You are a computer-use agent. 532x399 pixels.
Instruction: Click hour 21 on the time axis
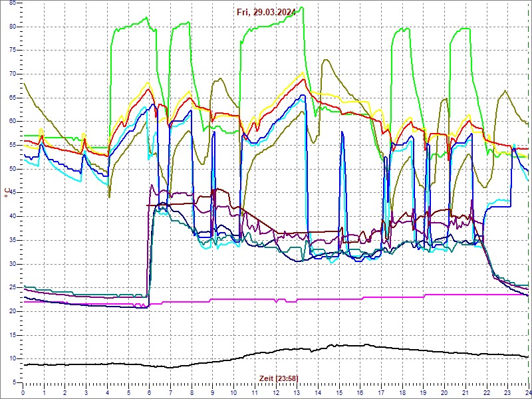(465, 392)
